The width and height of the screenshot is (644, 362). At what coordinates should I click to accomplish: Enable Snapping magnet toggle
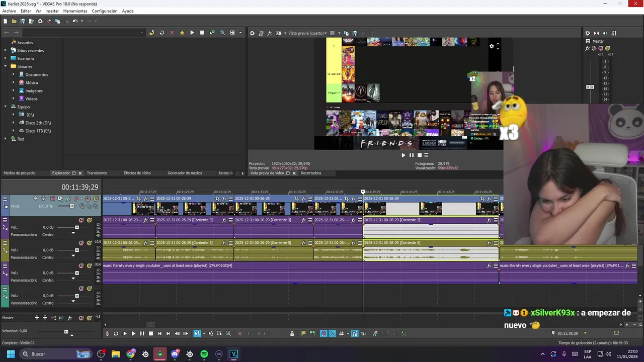(324, 333)
